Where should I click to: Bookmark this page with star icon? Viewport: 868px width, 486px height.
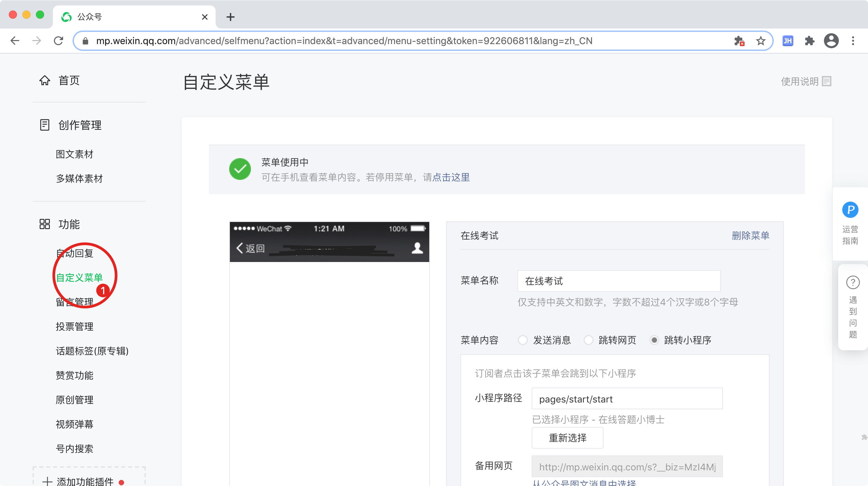click(x=761, y=41)
